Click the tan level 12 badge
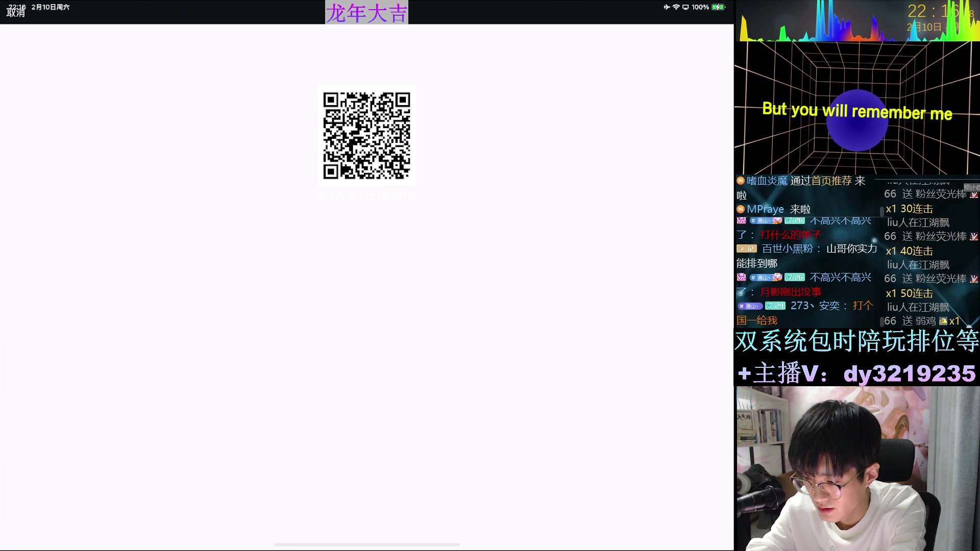Screen dimensions: 980x551 pyautogui.click(x=746, y=249)
